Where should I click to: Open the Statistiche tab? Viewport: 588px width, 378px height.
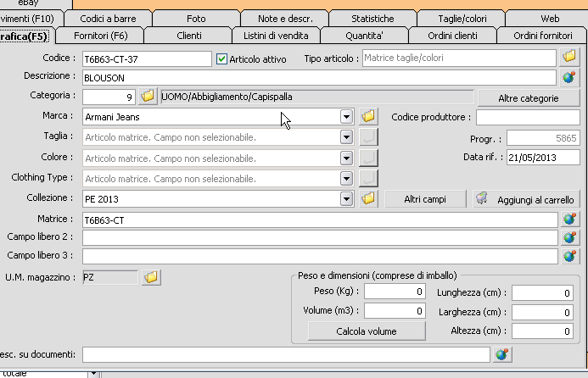pyautogui.click(x=373, y=18)
